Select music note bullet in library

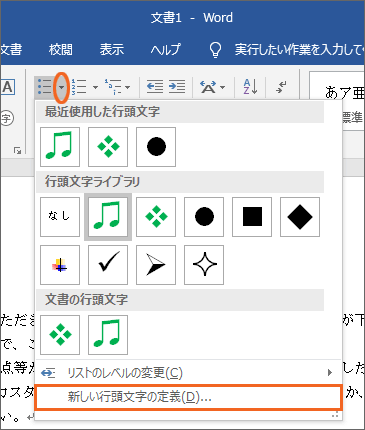pos(108,217)
